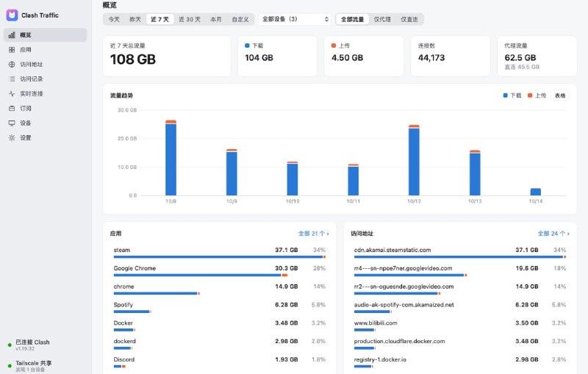Image resolution: width=588 pixels, height=374 pixels.
Task: Select the 今天 time range tab
Action: (x=114, y=19)
